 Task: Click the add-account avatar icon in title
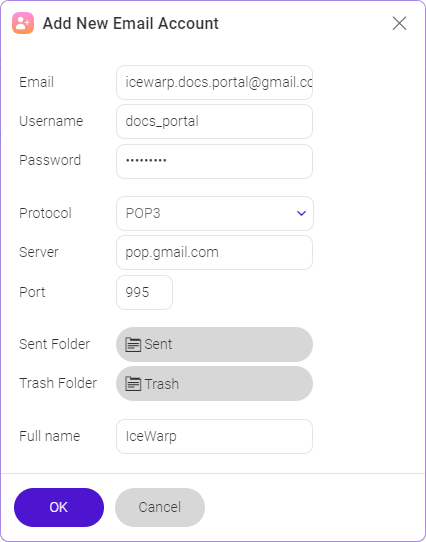tap(23, 23)
